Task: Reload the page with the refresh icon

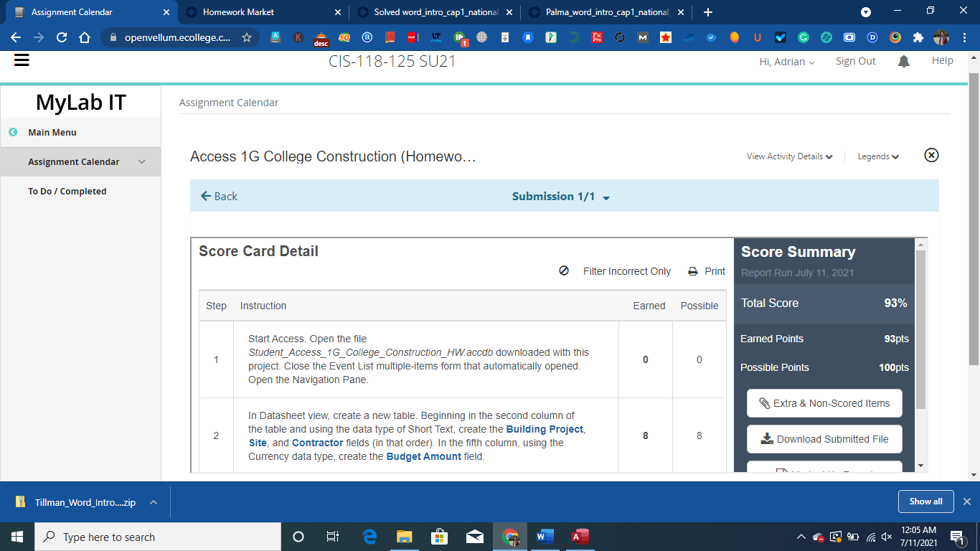Action: (x=62, y=37)
